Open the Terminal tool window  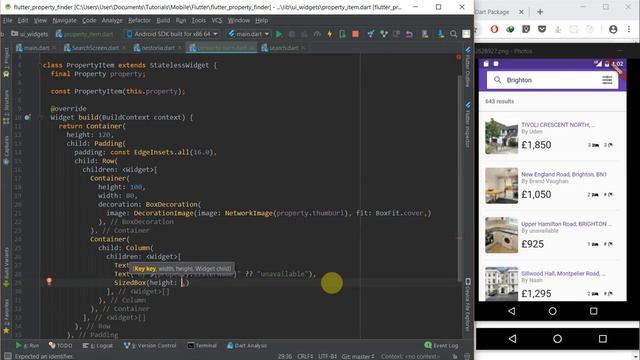pyautogui.click(x=202, y=346)
